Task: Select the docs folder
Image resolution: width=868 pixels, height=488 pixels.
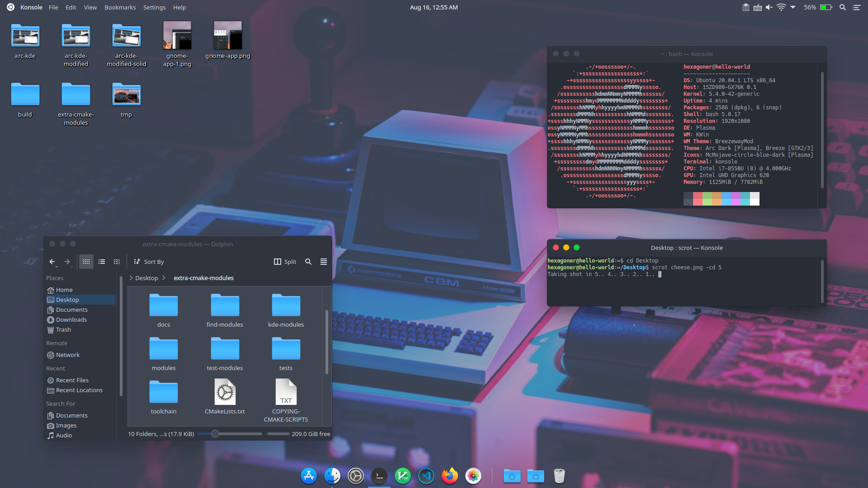Action: coord(164,310)
